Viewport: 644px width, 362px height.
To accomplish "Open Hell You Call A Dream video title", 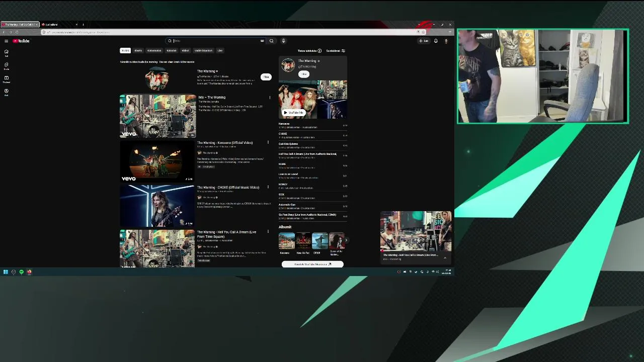I will [x=226, y=234].
